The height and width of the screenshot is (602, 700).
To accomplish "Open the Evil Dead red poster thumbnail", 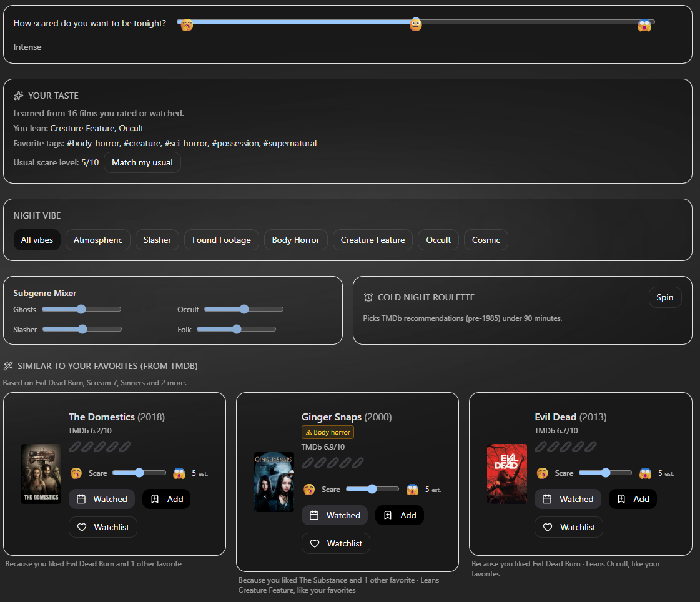I will 507,474.
